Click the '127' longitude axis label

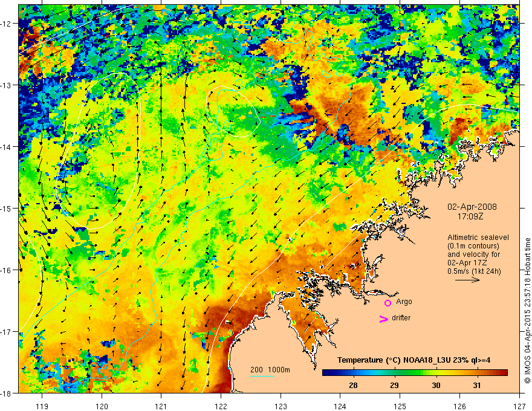pos(519,406)
